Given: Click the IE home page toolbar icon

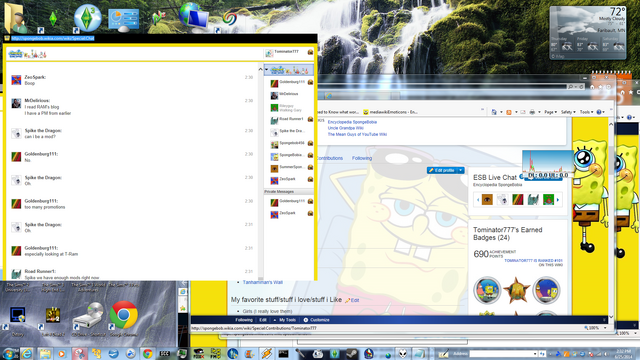Looking at the screenshot, I should pyautogui.click(x=493, y=112).
